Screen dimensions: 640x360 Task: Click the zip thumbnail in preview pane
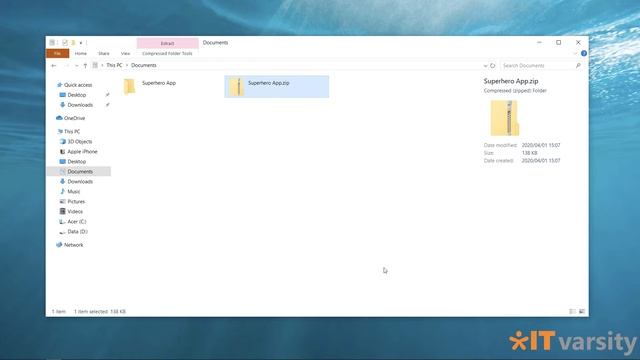click(504, 118)
